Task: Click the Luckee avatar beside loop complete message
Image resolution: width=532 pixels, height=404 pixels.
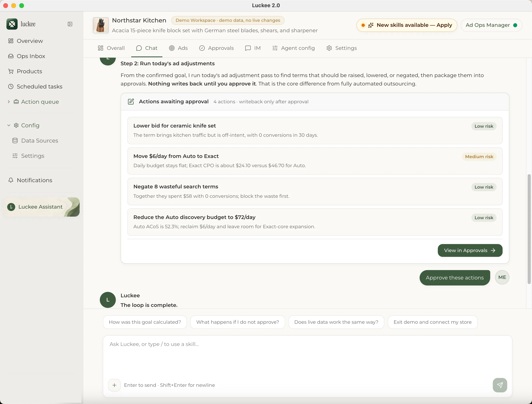Action: (108, 300)
